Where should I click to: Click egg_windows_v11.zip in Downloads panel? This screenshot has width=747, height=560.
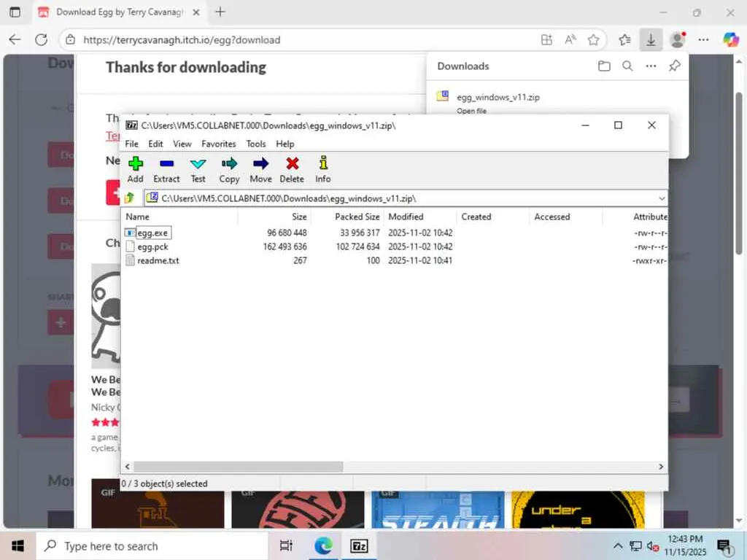tap(498, 97)
